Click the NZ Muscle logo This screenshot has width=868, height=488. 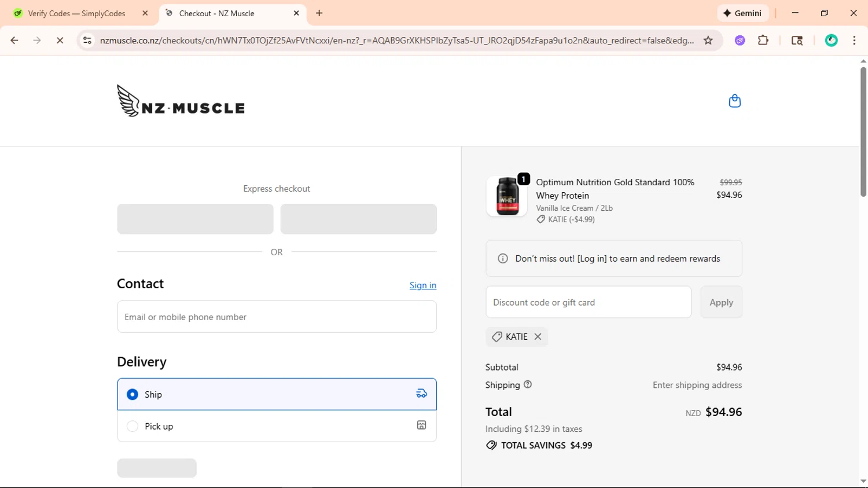(181, 101)
